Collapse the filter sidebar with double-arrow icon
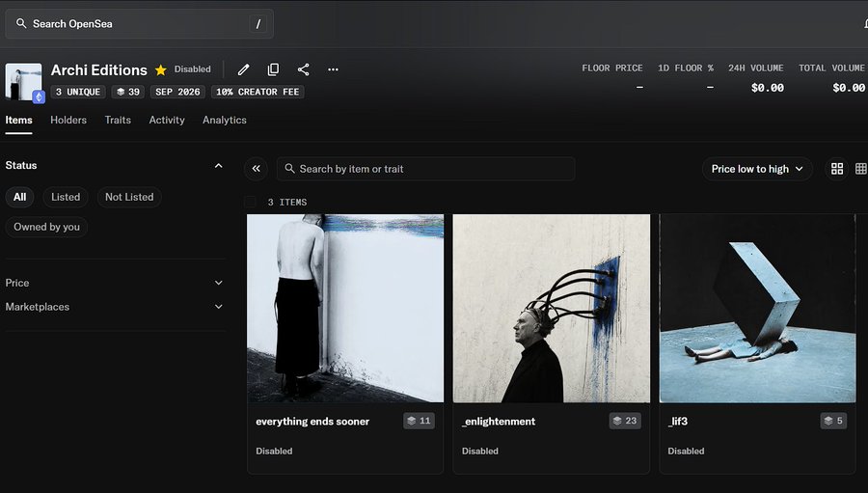868x493 pixels. click(x=256, y=169)
